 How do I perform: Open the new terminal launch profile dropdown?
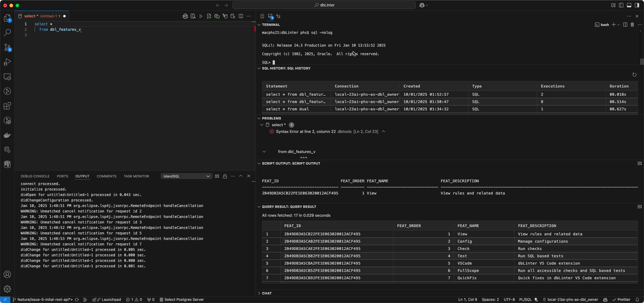coord(618,25)
